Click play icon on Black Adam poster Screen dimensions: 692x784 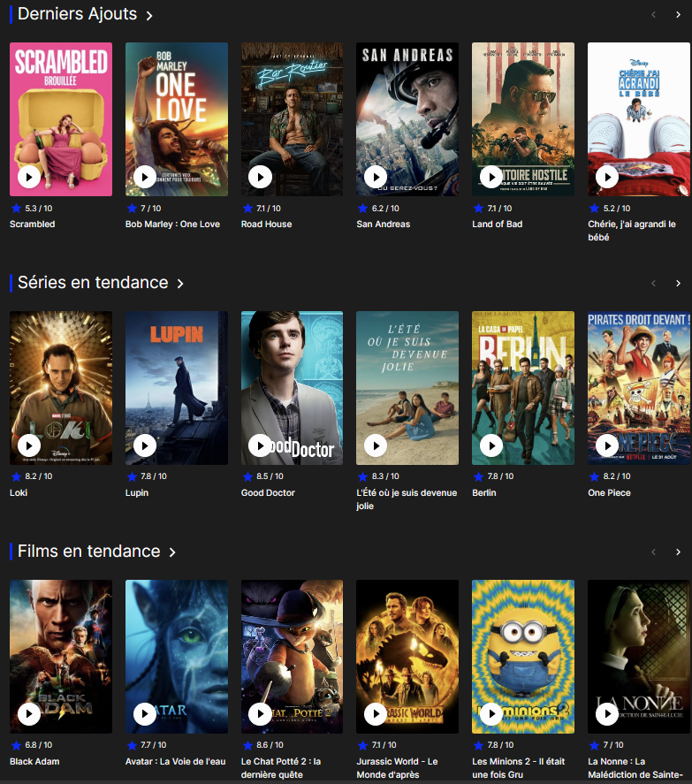click(29, 714)
